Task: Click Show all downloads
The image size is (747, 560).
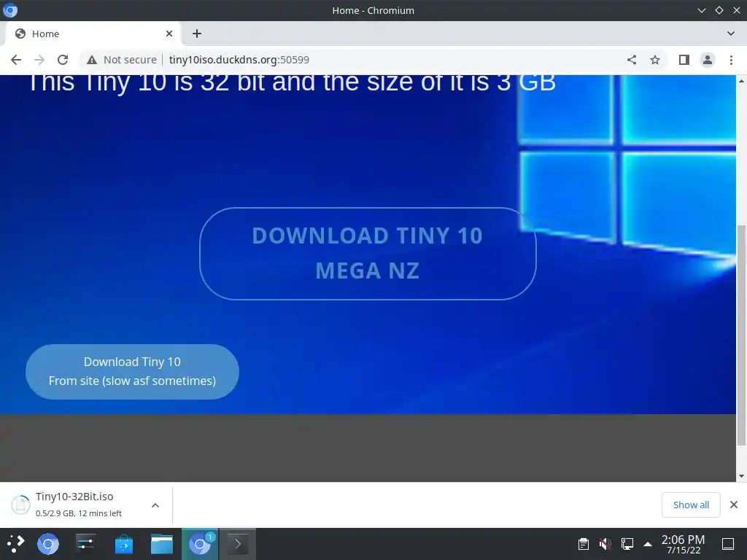Action: pos(691,505)
